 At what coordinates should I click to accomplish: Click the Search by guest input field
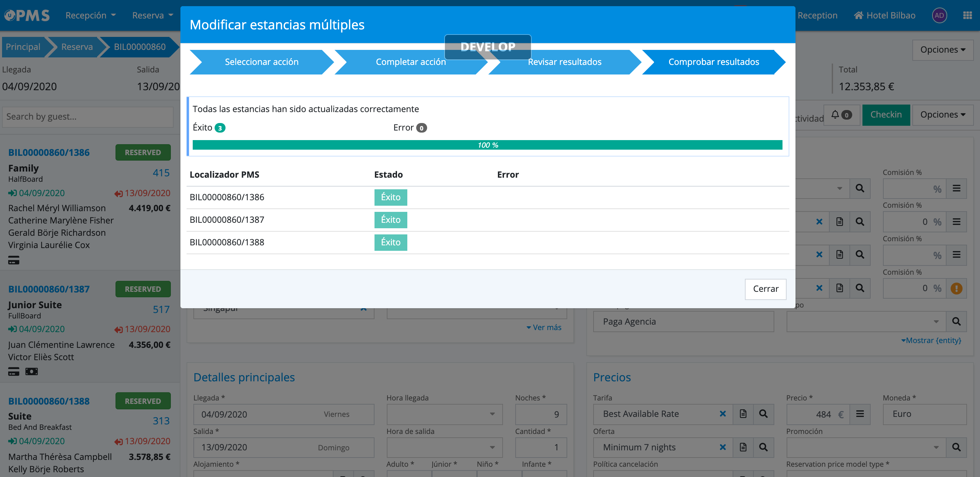(x=88, y=117)
